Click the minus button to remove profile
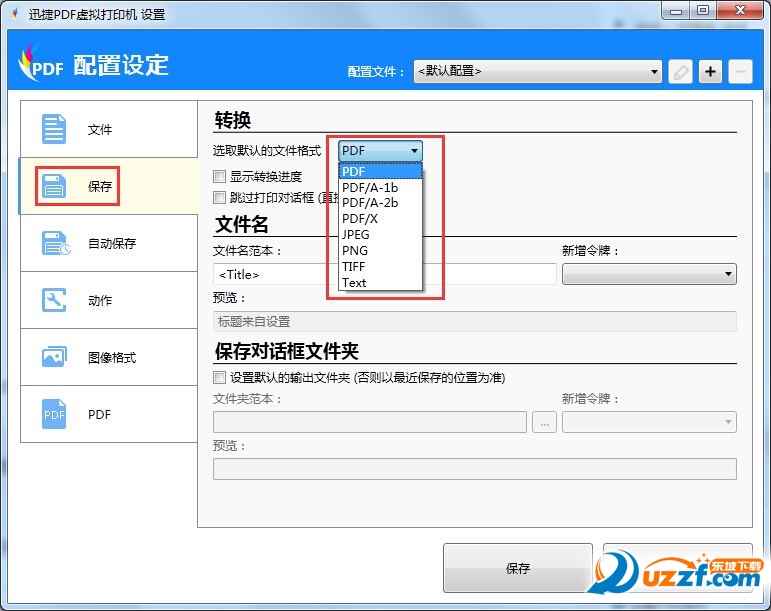This screenshot has width=771, height=611. coord(740,71)
